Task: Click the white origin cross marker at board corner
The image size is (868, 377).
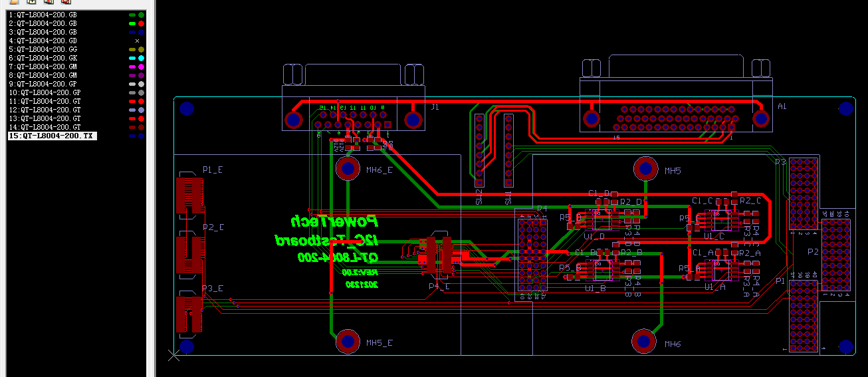Action: [174, 356]
